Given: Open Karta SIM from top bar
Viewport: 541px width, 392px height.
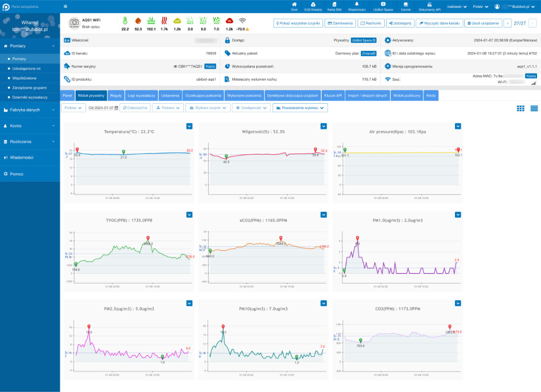Looking at the screenshot, I should (x=334, y=6).
